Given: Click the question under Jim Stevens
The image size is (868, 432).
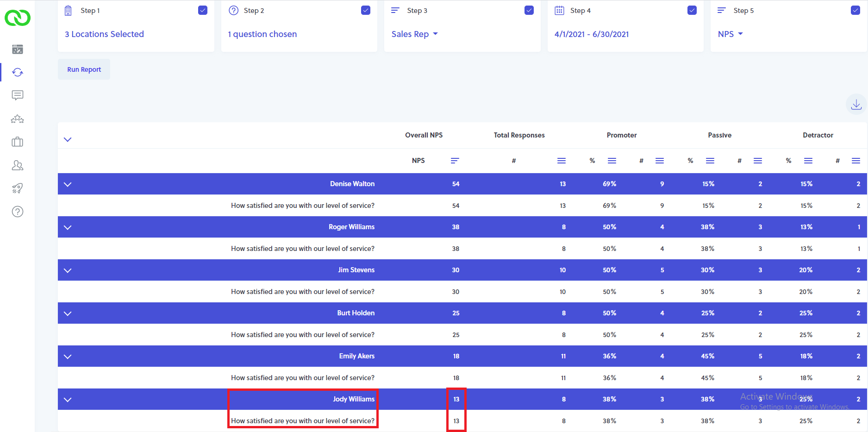Looking at the screenshot, I should tap(303, 292).
